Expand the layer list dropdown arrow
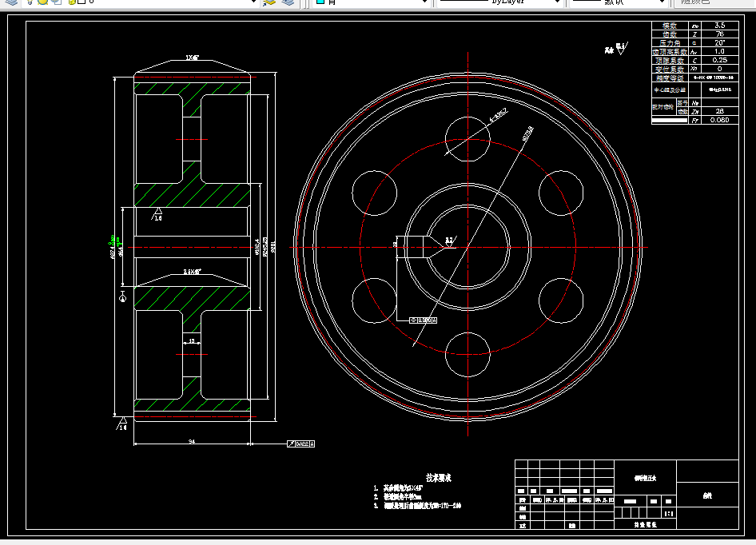 [x=253, y=2]
